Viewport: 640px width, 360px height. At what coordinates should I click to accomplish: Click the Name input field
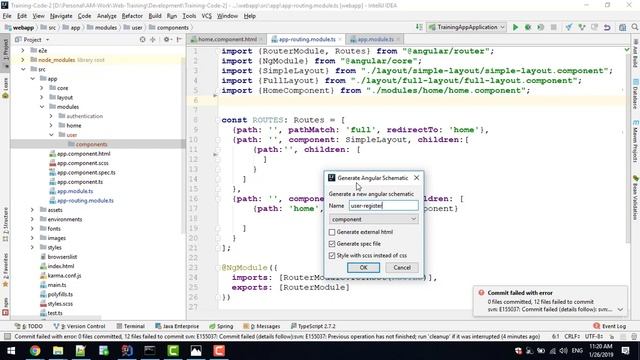pos(383,206)
